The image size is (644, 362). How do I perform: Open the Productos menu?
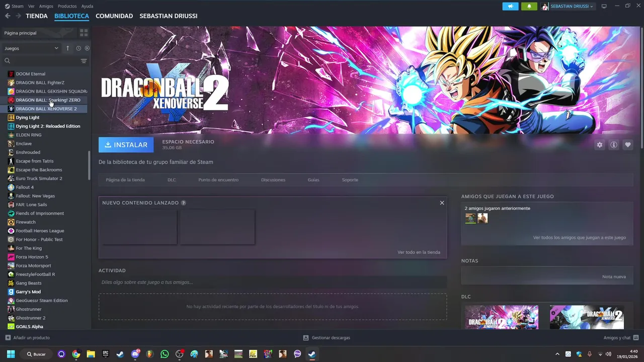click(x=67, y=6)
